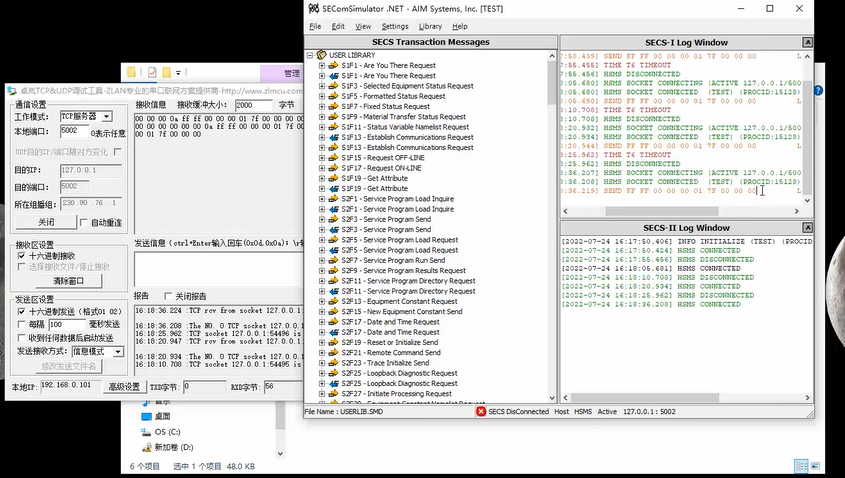Click the S2F9 Service Program Results Request icon
Image resolution: width=845 pixels, height=478 pixels.
tap(334, 271)
